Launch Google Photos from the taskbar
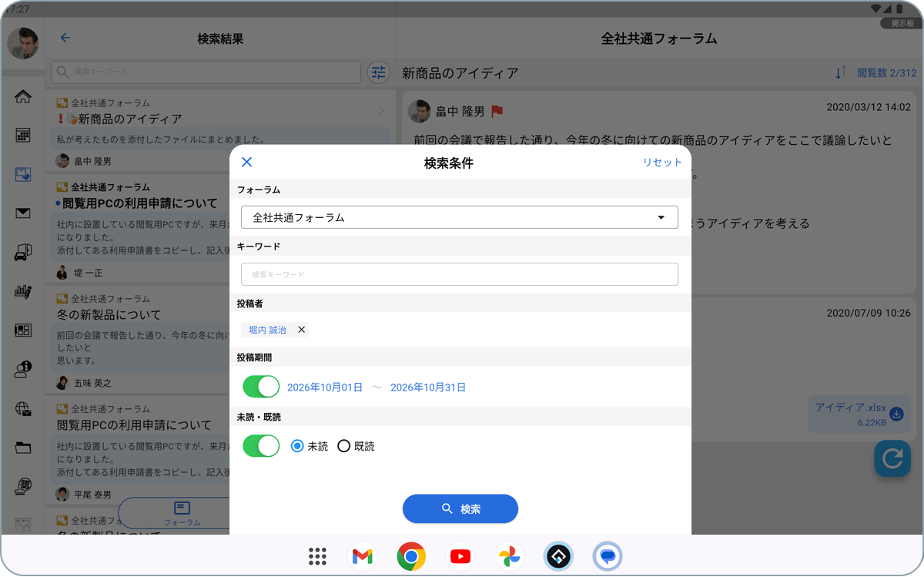This screenshot has height=577, width=924. 509,556
